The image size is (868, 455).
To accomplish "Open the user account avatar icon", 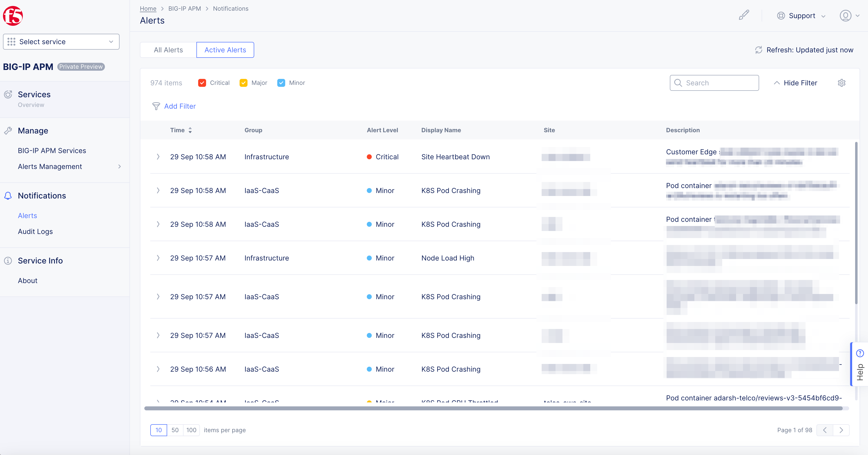I will 845,16.
